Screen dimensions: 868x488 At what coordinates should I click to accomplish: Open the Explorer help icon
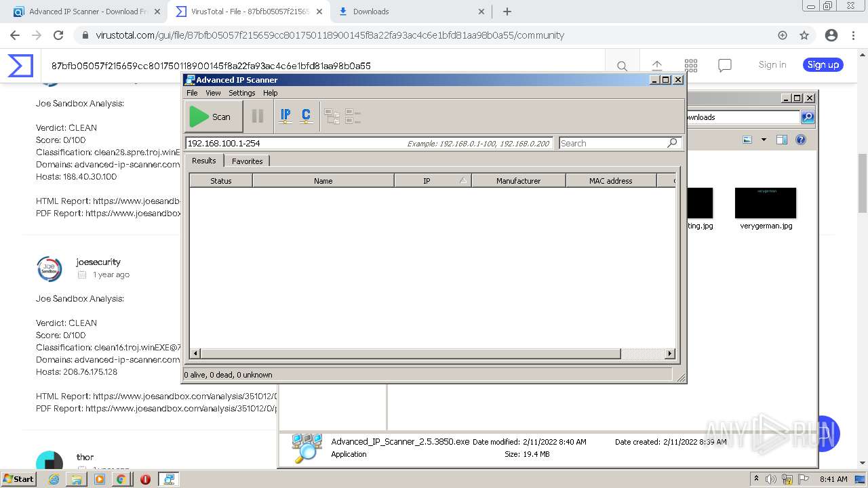click(801, 140)
